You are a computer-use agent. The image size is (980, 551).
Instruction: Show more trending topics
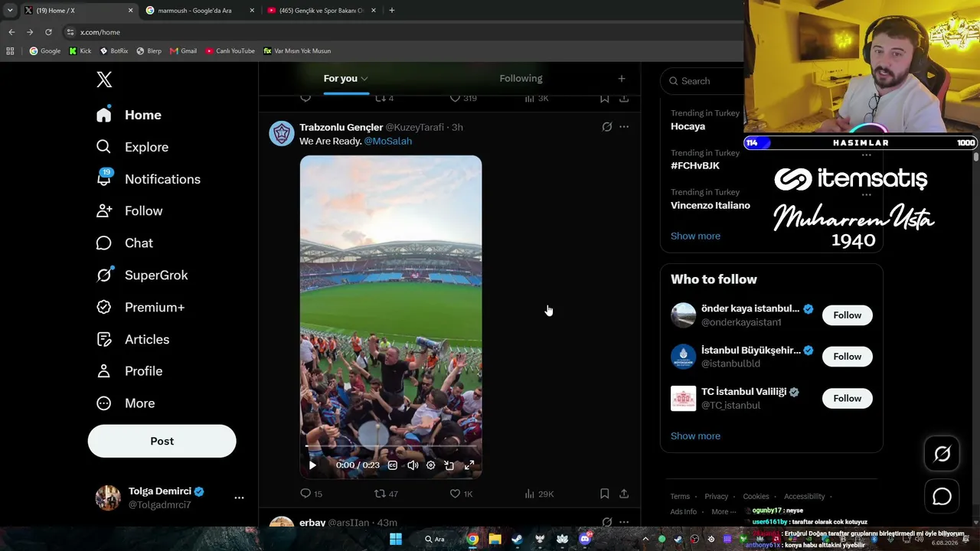coord(695,236)
